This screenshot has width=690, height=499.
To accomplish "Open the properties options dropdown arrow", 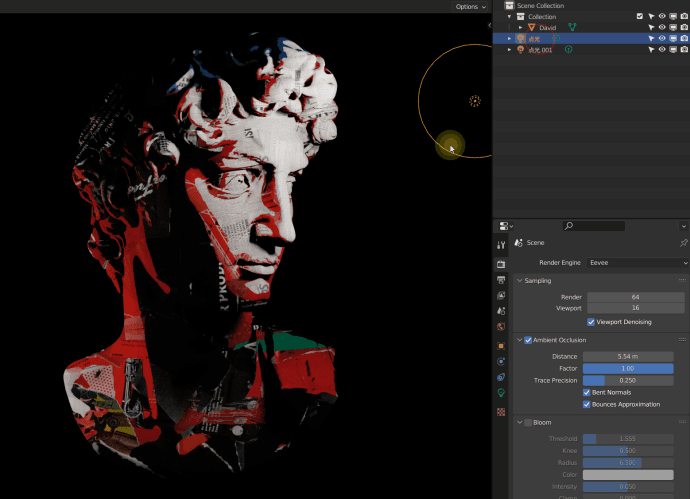I will (x=683, y=226).
